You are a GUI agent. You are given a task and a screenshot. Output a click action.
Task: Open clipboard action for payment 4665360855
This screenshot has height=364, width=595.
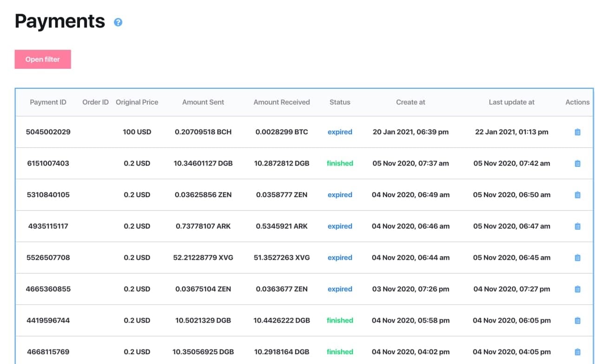(577, 289)
